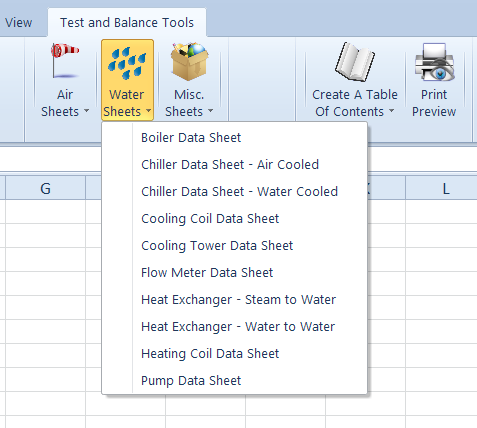The height and width of the screenshot is (428, 477).
Task: Click the Water Sheets raindrops icon
Action: 127,64
